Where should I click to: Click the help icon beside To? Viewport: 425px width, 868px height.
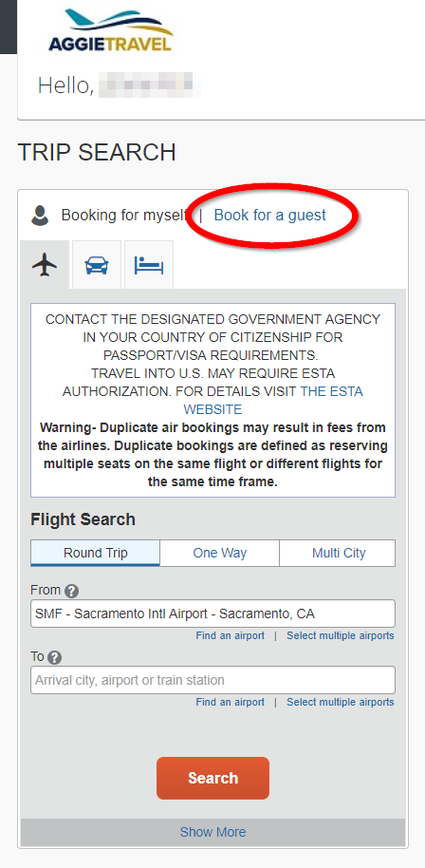pos(54,657)
